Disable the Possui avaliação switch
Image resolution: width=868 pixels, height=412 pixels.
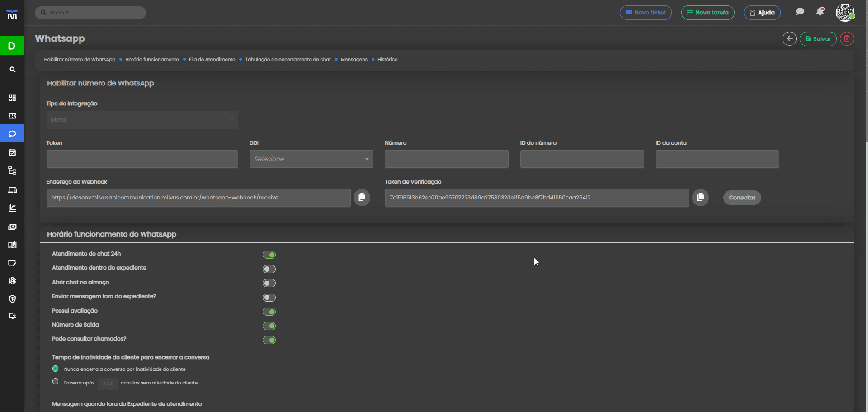[269, 312]
